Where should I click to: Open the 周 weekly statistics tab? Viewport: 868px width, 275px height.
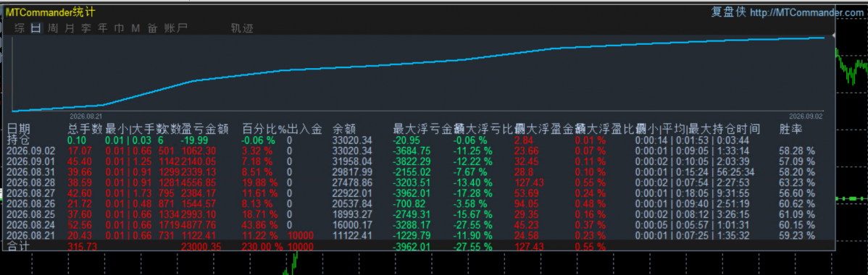click(x=53, y=28)
